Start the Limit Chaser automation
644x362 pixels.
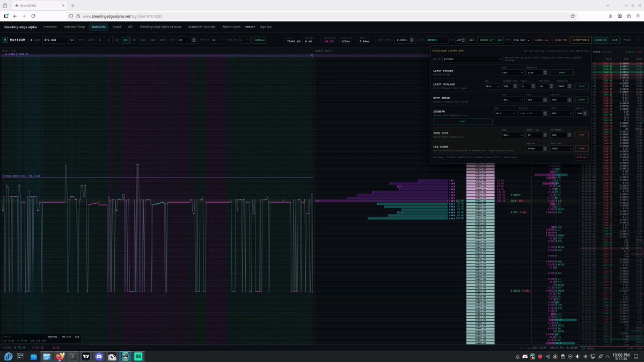[562, 72]
